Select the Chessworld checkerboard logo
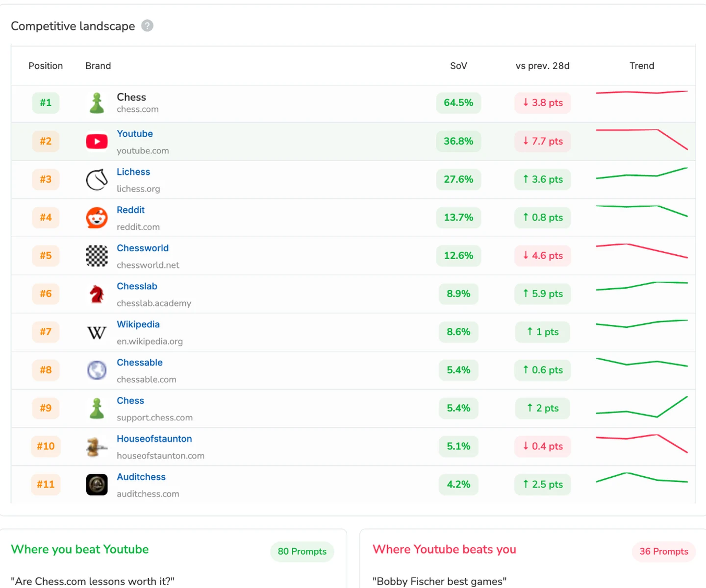 97,256
